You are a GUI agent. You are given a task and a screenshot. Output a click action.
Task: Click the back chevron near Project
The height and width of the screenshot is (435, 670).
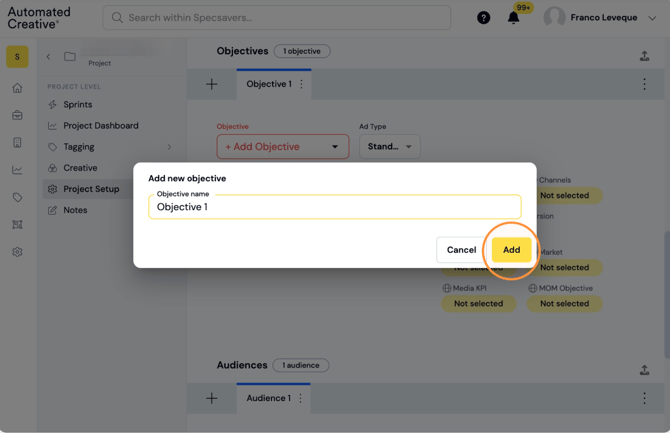tap(48, 56)
